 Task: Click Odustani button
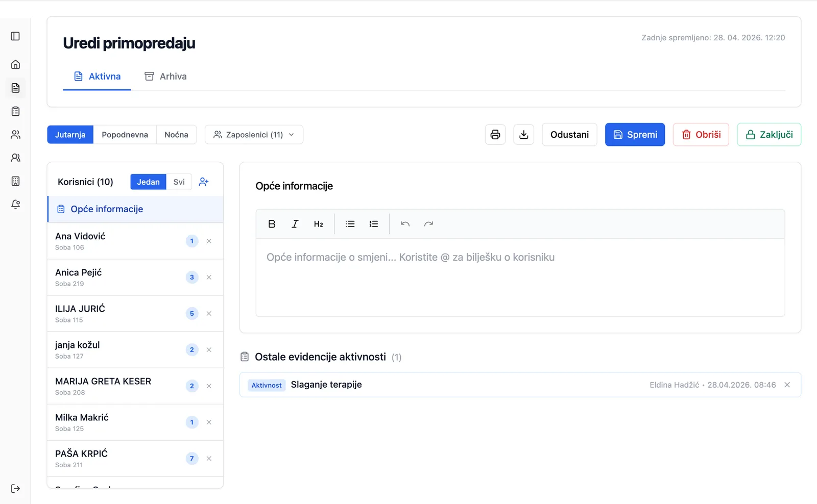coord(569,135)
